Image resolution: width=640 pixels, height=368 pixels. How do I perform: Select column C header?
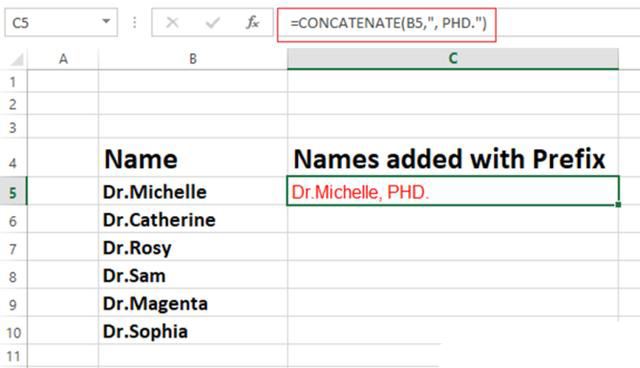pyautogui.click(x=453, y=59)
